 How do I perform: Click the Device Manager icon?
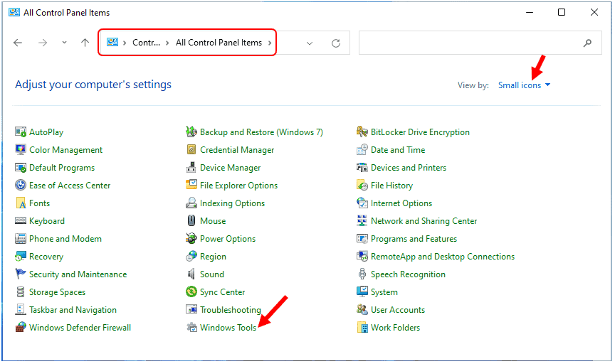coord(191,168)
